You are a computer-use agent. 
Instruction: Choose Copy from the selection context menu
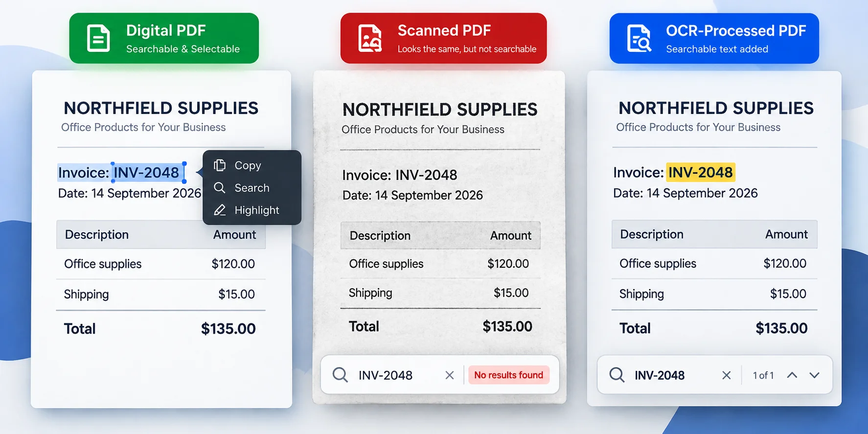[252, 165]
